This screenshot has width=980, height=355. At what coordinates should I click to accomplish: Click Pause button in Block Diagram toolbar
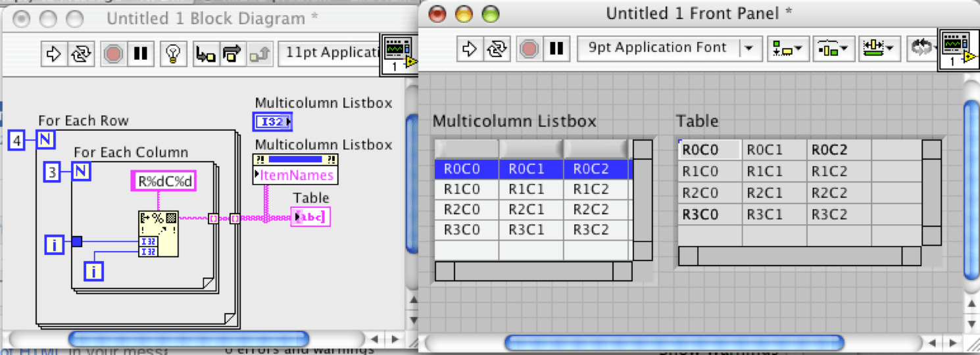coord(141,53)
